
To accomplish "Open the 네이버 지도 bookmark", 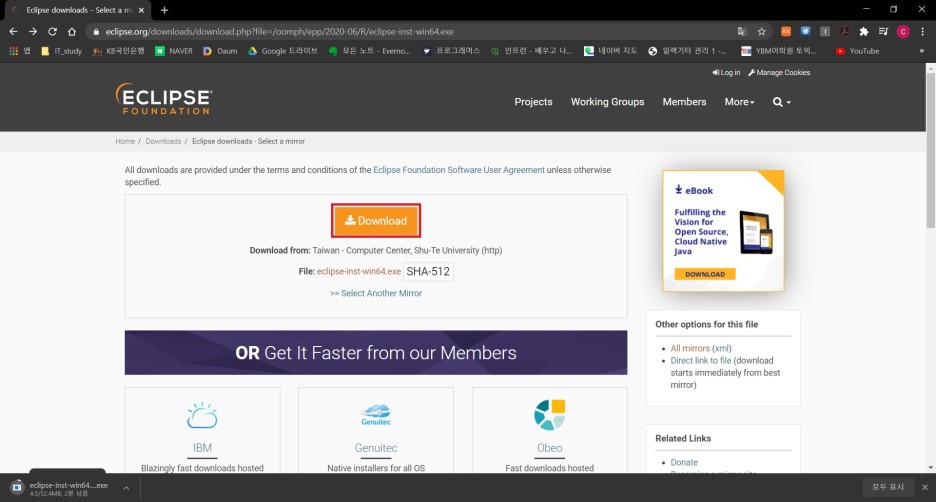I will 610,51.
